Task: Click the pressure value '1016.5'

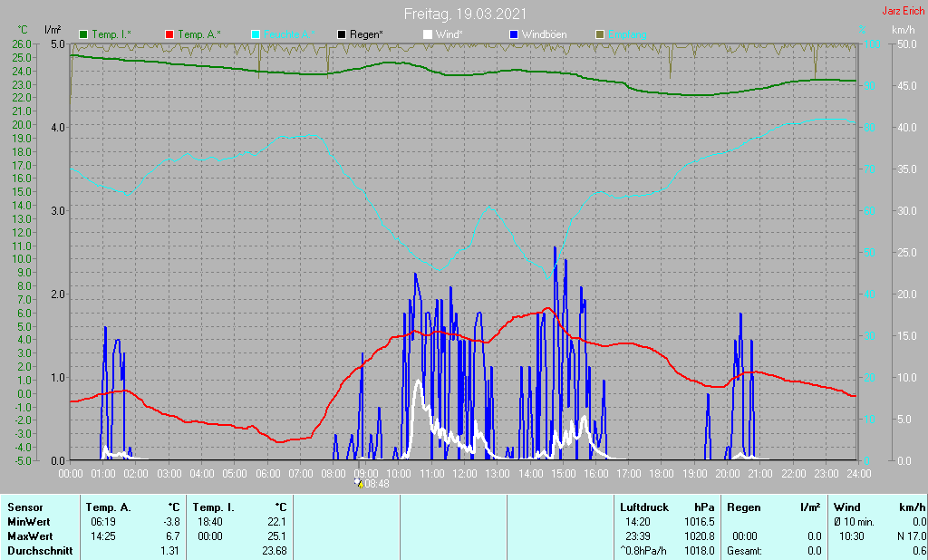Action: (700, 522)
